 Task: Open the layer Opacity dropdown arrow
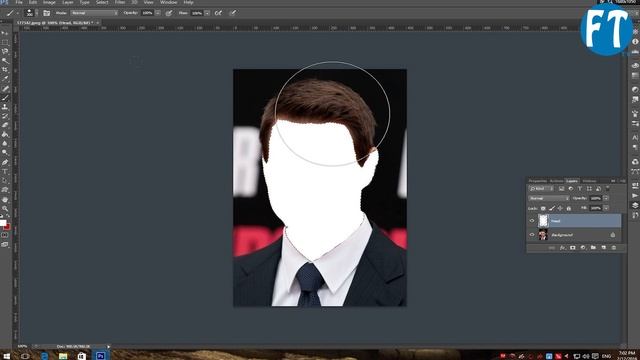(x=606, y=198)
